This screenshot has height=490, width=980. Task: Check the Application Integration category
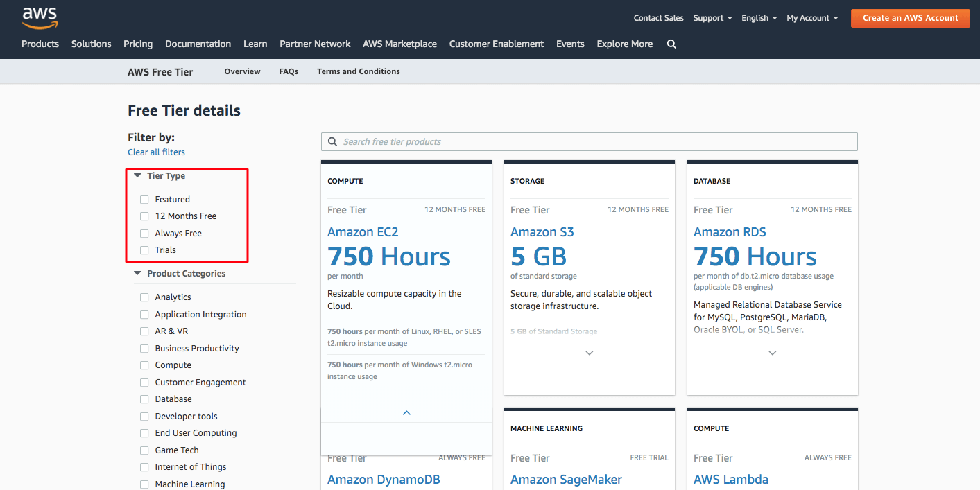(x=144, y=315)
